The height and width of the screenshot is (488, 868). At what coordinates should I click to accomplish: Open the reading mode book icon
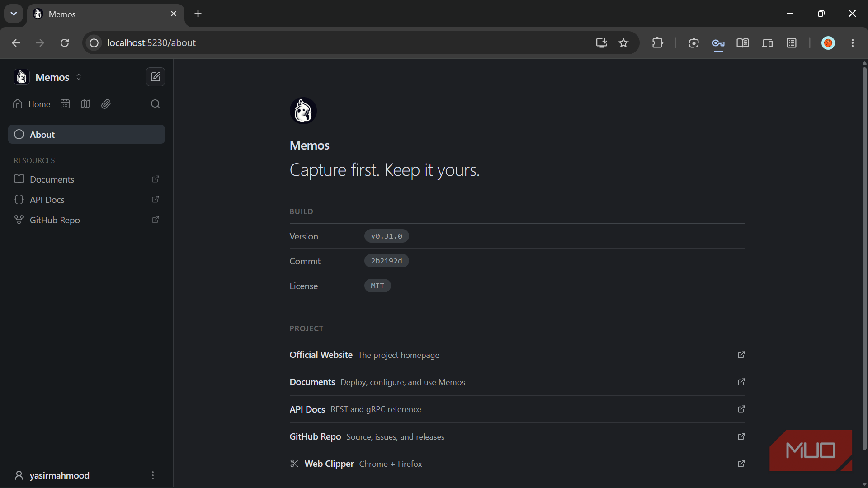point(743,43)
